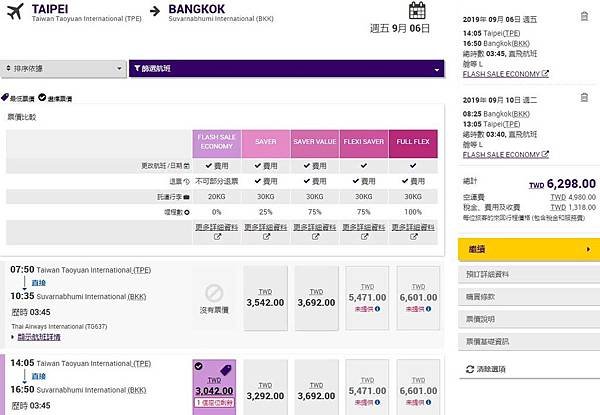Select SAVER fare 3,542.00 for 07:50 flight
600x415 pixels.
(265, 298)
